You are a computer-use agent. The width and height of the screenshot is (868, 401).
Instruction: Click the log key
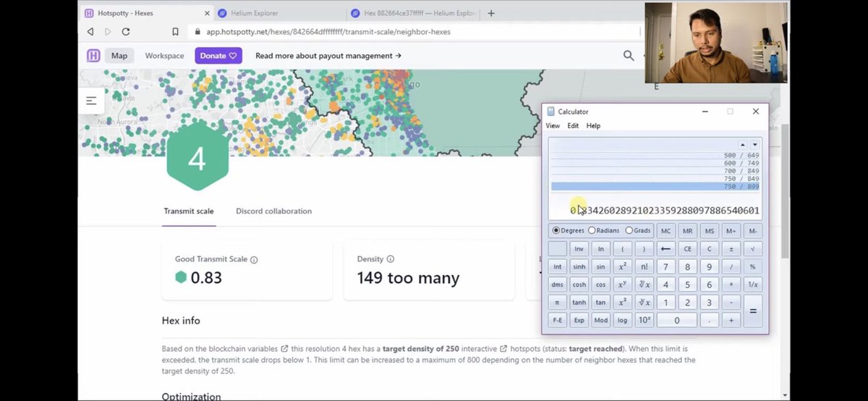623,320
